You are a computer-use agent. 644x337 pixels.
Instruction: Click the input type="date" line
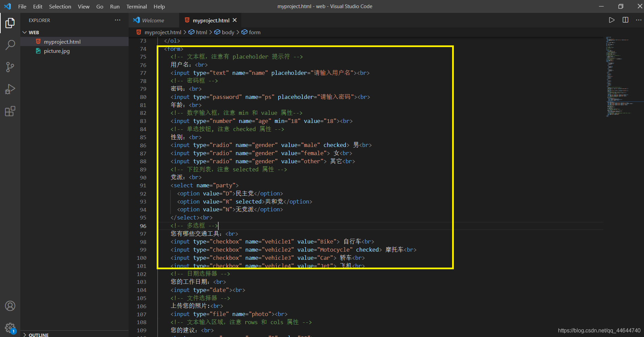pyautogui.click(x=208, y=290)
